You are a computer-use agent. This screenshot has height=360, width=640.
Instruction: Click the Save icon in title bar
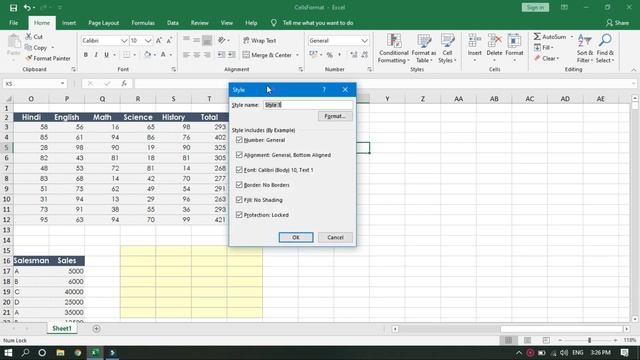[13, 8]
